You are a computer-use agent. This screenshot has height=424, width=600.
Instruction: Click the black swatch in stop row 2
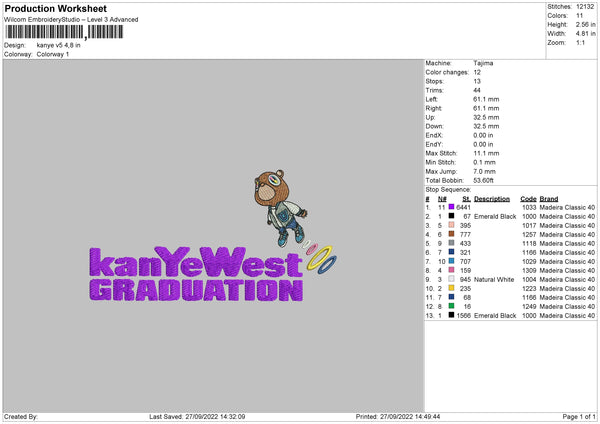click(x=452, y=216)
